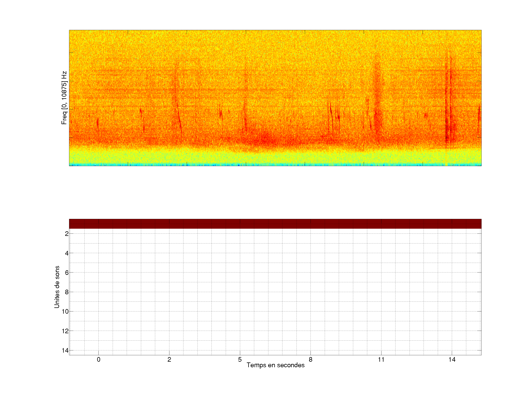Click y-axis tick label 6
The image size is (532, 399).
pyautogui.click(x=67, y=273)
